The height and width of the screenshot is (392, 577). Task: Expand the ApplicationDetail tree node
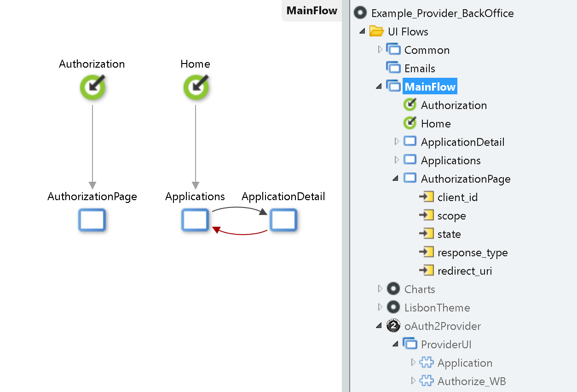397,142
